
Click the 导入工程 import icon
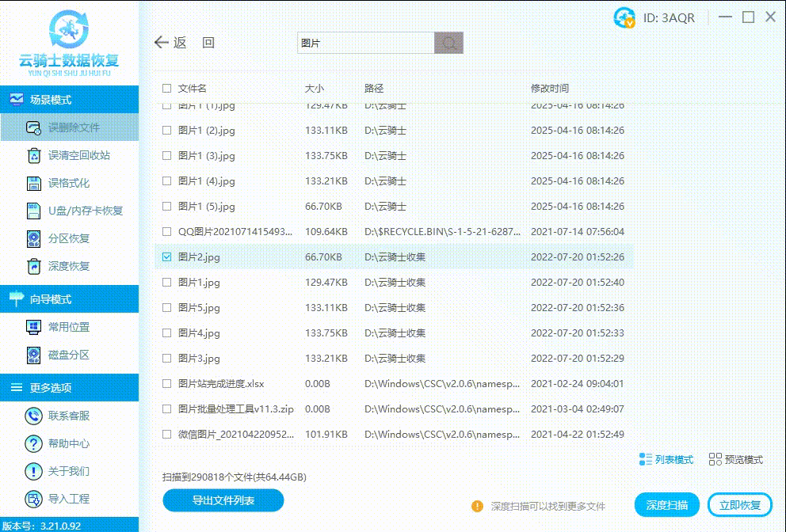click(x=33, y=499)
